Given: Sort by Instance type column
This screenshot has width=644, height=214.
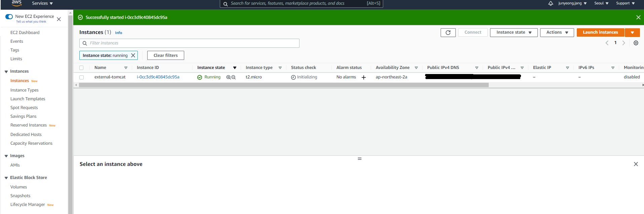Looking at the screenshot, I should pos(280,68).
